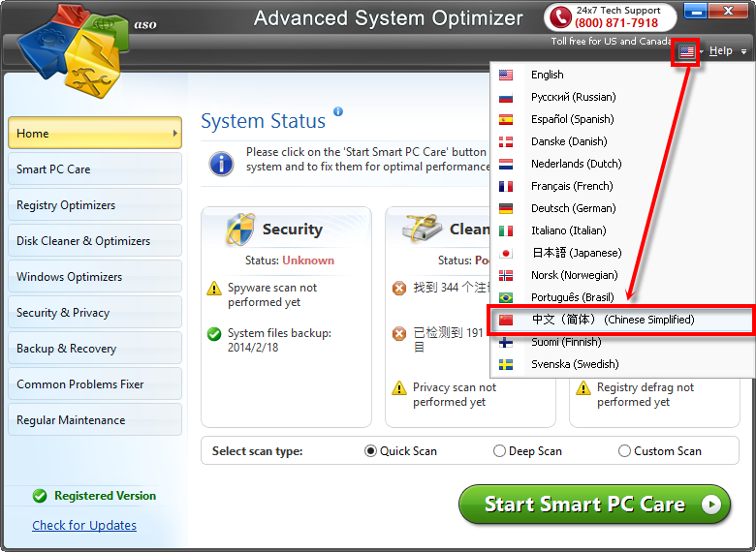The height and width of the screenshot is (552, 756).
Task: Click the Spanish flag icon
Action: [506, 119]
